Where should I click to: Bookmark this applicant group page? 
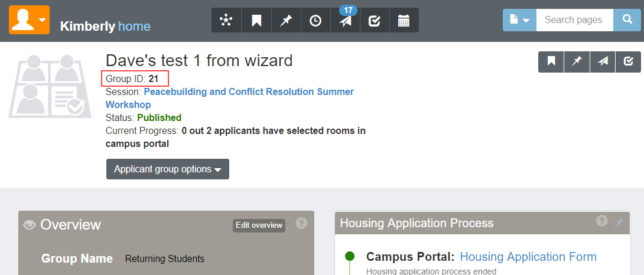click(551, 61)
